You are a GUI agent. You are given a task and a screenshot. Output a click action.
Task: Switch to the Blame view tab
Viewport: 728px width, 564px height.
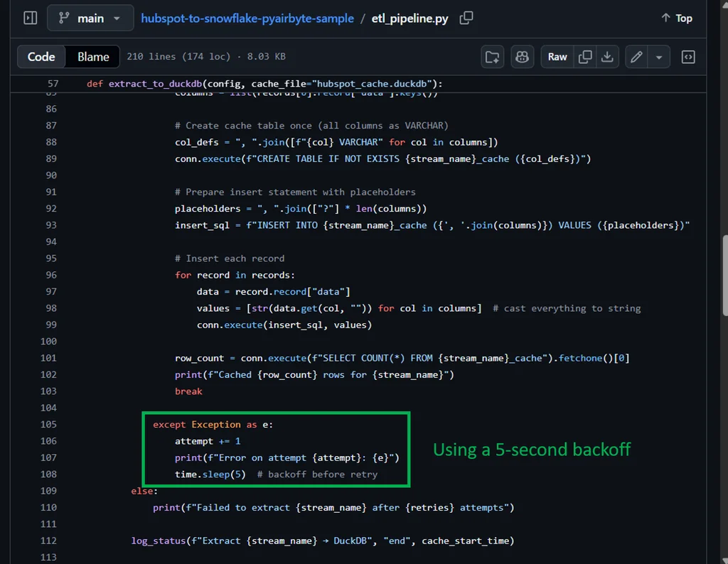pyautogui.click(x=93, y=57)
